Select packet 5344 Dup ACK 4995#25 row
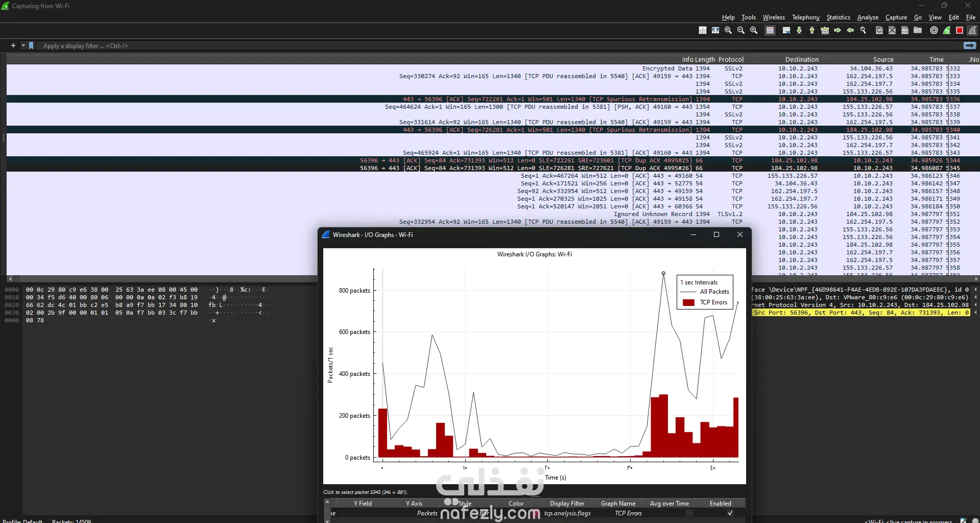 click(x=493, y=160)
